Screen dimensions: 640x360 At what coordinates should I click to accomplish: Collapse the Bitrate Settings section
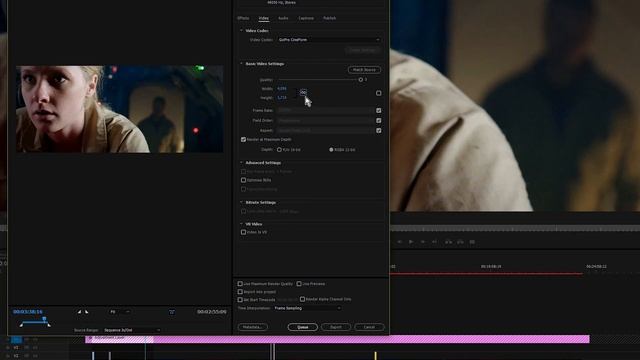click(241, 202)
